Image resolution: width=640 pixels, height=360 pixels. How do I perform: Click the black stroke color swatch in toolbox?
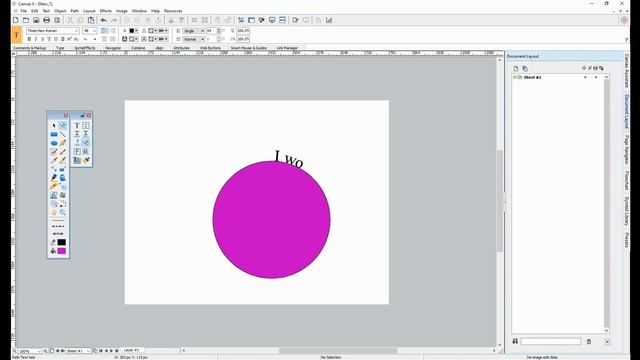[x=62, y=242]
